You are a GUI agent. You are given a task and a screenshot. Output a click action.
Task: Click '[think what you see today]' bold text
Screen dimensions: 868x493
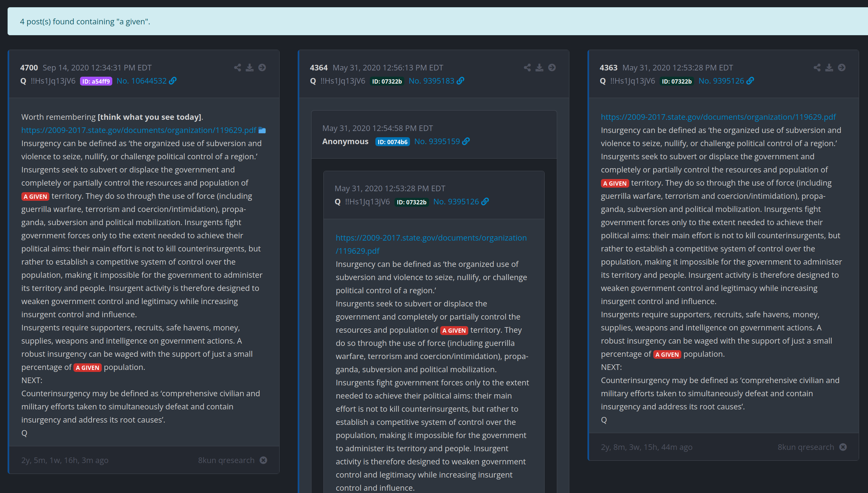(149, 117)
